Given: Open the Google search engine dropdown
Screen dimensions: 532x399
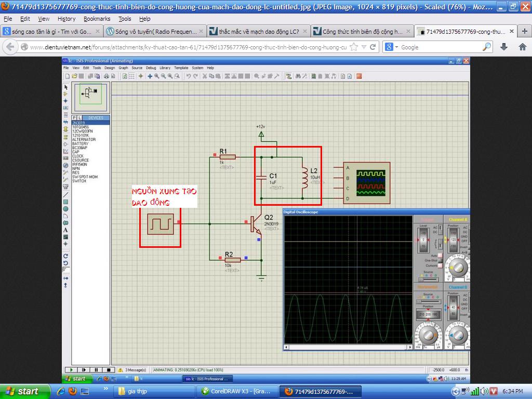Looking at the screenshot, I should point(393,47).
